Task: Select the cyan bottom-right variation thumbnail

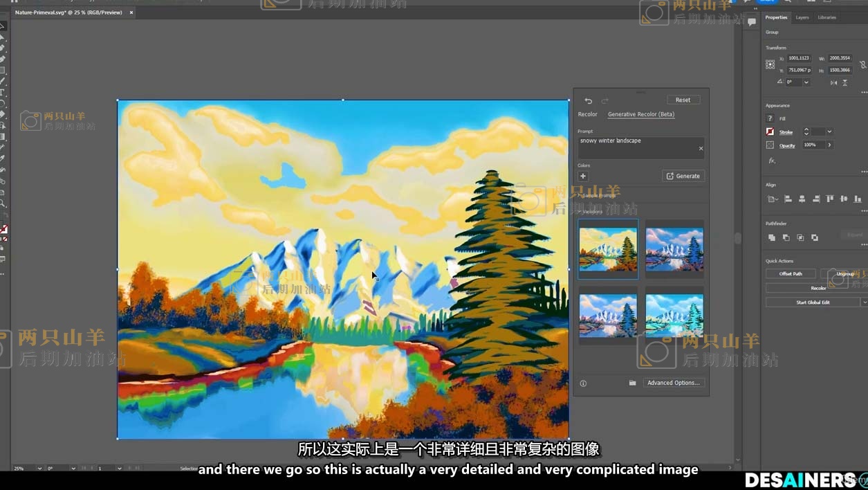Action: 674,315
